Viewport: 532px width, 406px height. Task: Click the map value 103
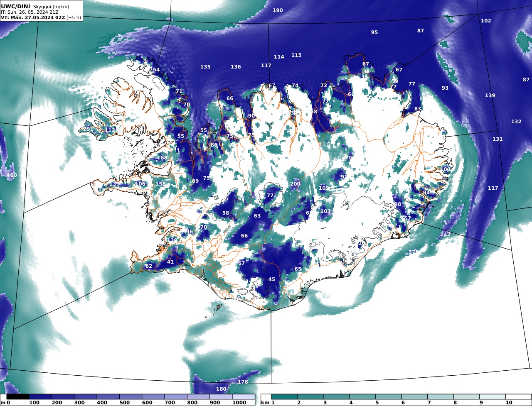(325, 211)
